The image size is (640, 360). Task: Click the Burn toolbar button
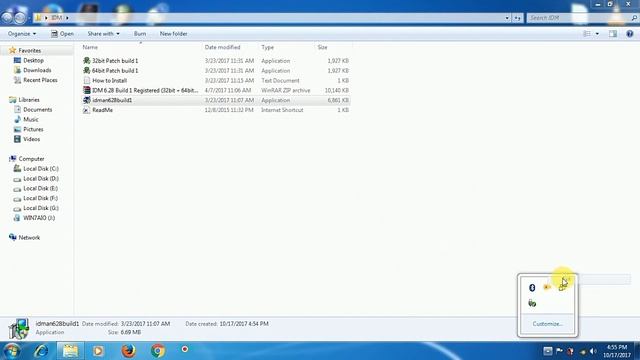coord(140,34)
